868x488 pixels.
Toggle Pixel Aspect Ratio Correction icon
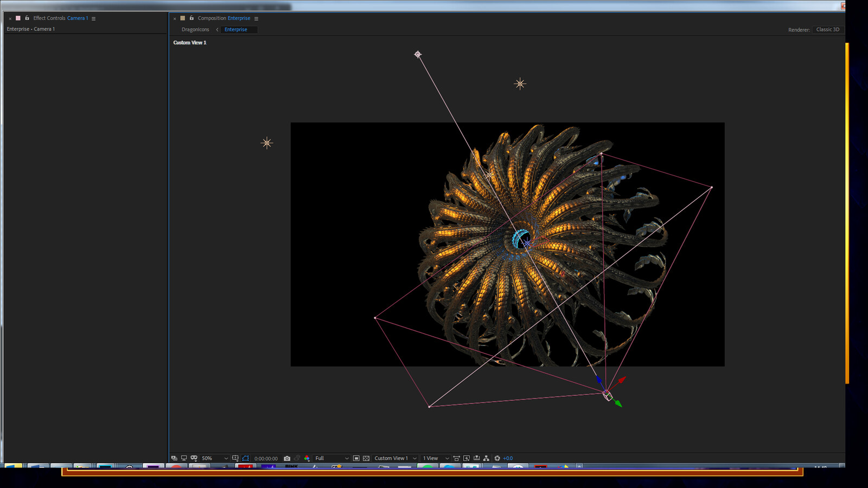click(x=456, y=458)
